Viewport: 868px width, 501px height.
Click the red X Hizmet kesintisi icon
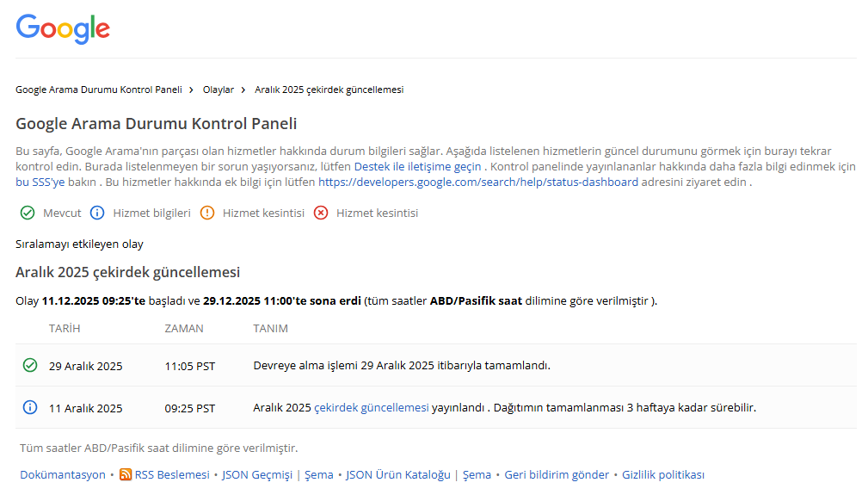click(x=321, y=213)
